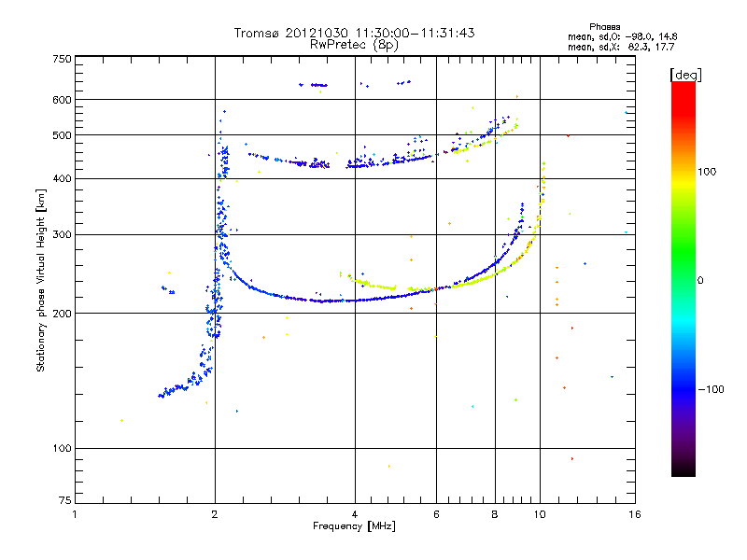Select the 'RwPretec (8p)' subtitle
The height and width of the screenshot is (560, 747).
point(354,45)
